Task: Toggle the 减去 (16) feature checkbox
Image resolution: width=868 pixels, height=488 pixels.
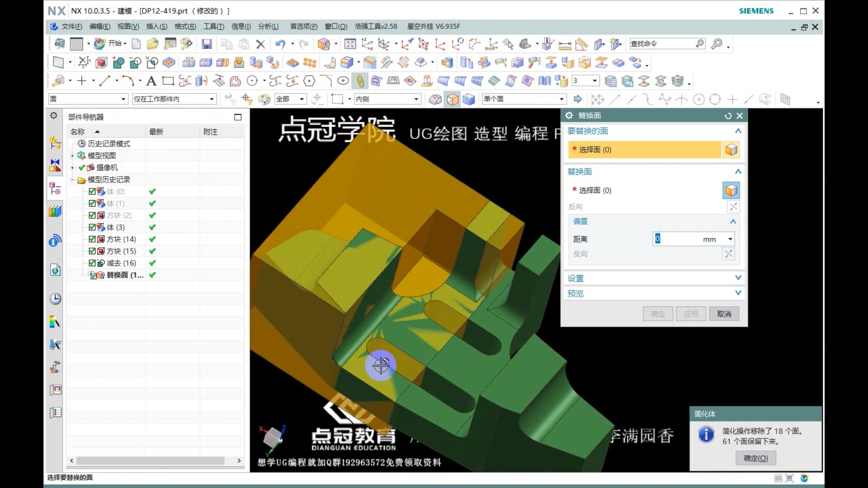Action: [92, 263]
